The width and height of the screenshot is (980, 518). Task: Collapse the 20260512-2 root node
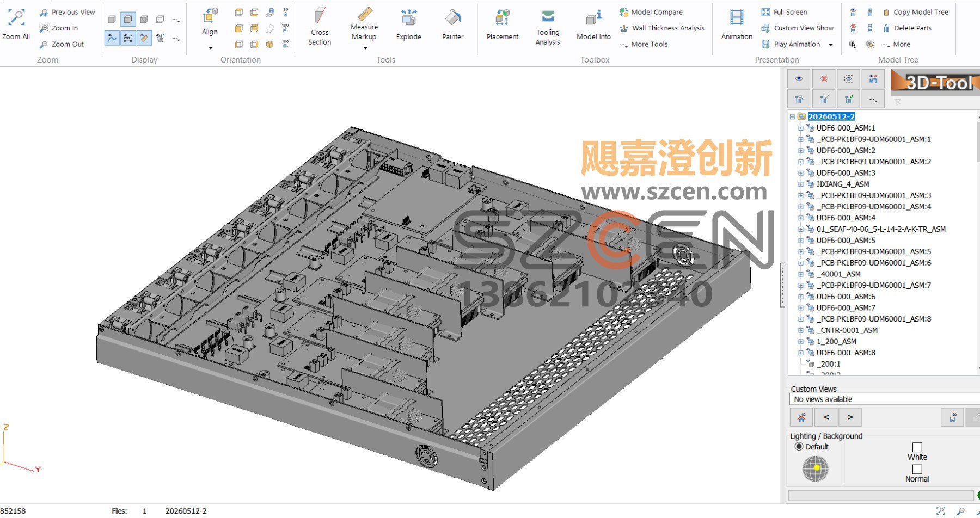pyautogui.click(x=792, y=116)
